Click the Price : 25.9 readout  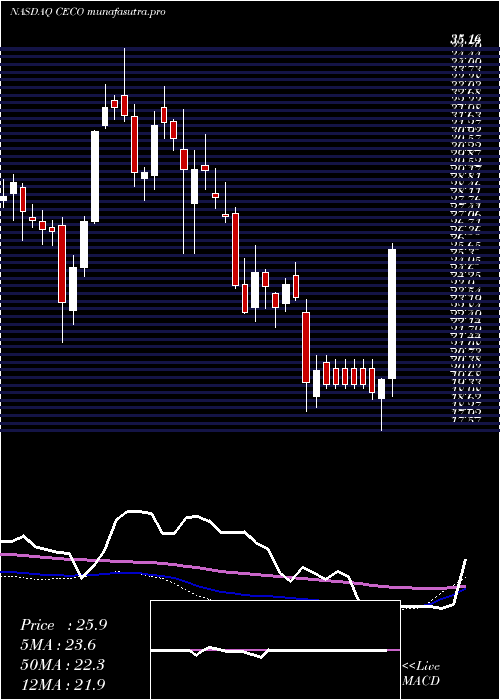pyautogui.click(x=63, y=625)
